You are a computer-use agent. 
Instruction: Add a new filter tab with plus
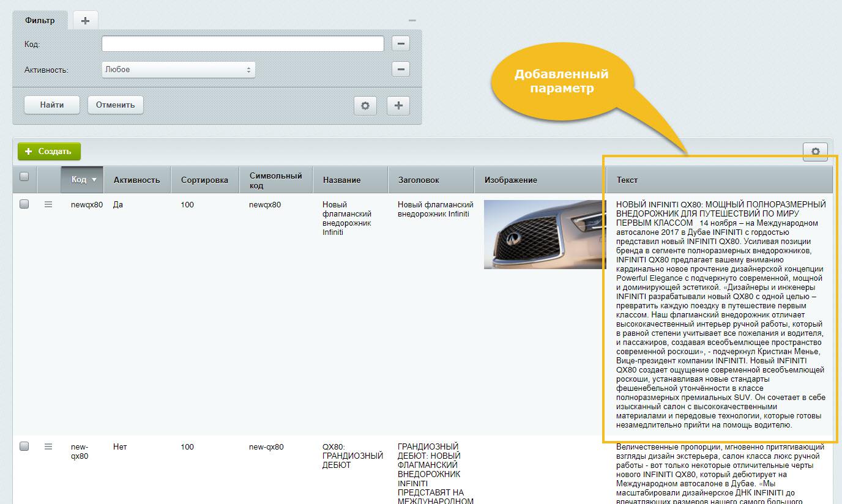click(85, 20)
